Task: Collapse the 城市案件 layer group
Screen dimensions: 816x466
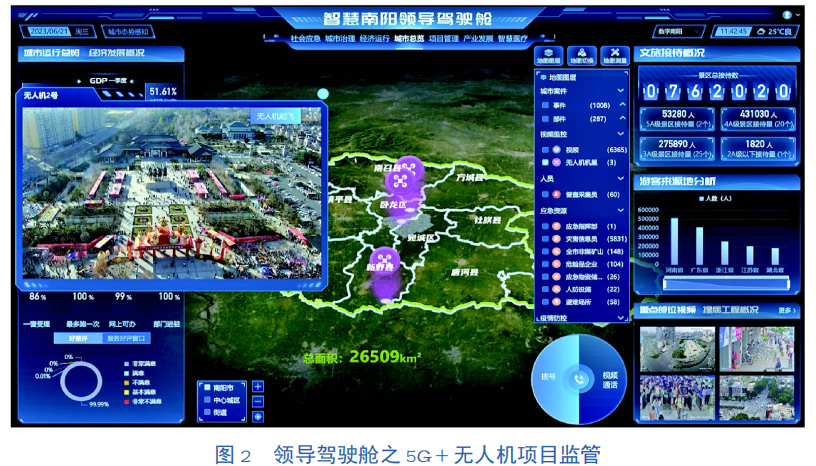Action: tap(621, 91)
